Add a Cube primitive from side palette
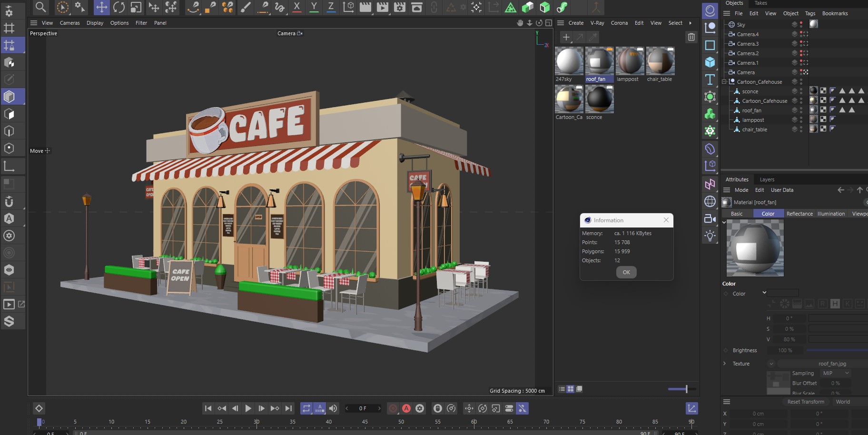 coord(710,62)
